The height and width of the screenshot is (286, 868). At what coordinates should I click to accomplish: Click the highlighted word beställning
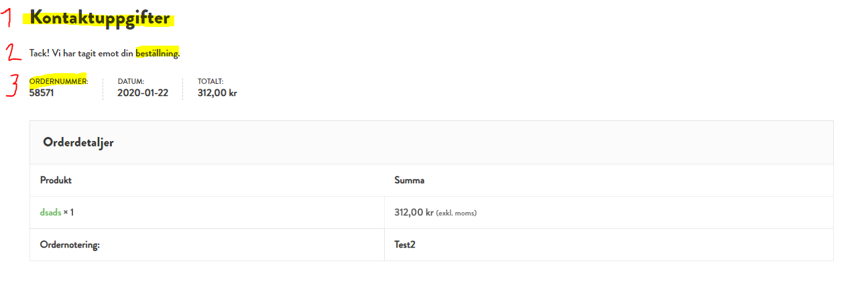pyautogui.click(x=157, y=52)
